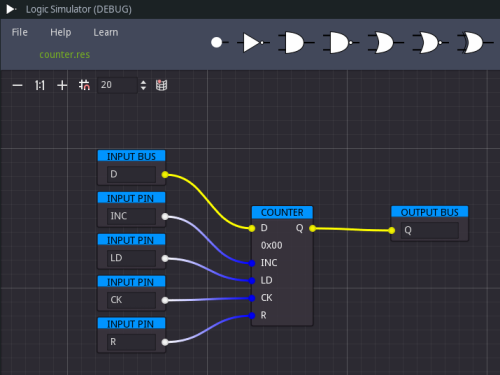Viewport: 500px width, 375px height.
Task: Click the R input pin output port
Action: pos(165,342)
